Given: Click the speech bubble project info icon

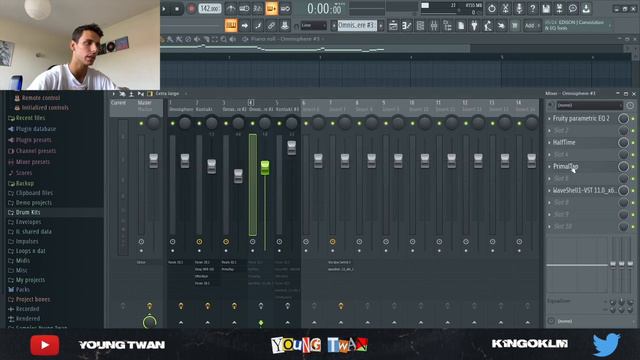Looking at the screenshot, I should 573,8.
